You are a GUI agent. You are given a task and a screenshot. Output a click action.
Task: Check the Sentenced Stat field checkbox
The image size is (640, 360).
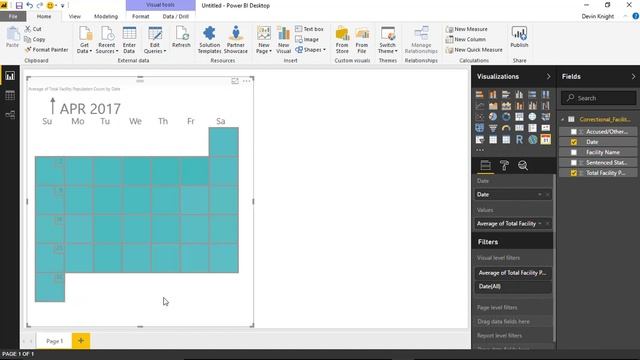573,162
